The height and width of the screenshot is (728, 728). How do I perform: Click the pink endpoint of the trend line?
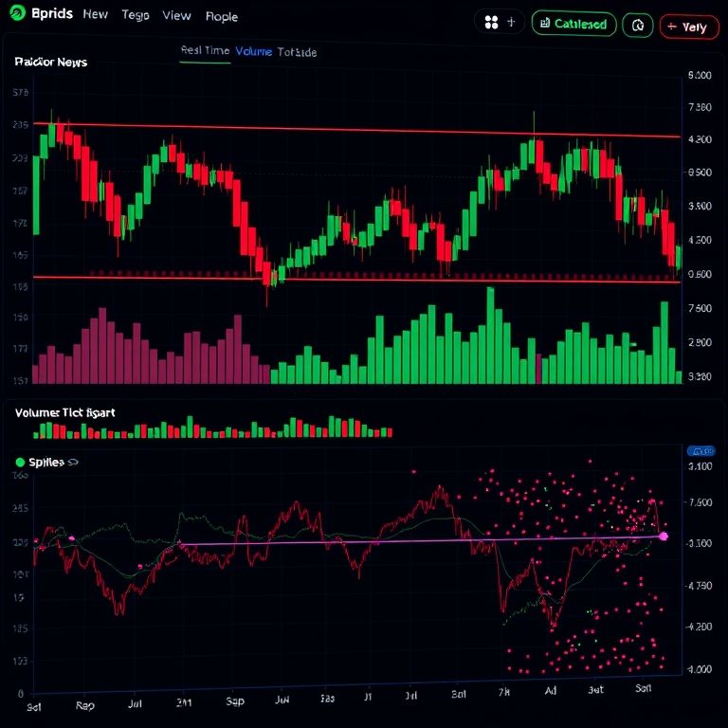[664, 537]
